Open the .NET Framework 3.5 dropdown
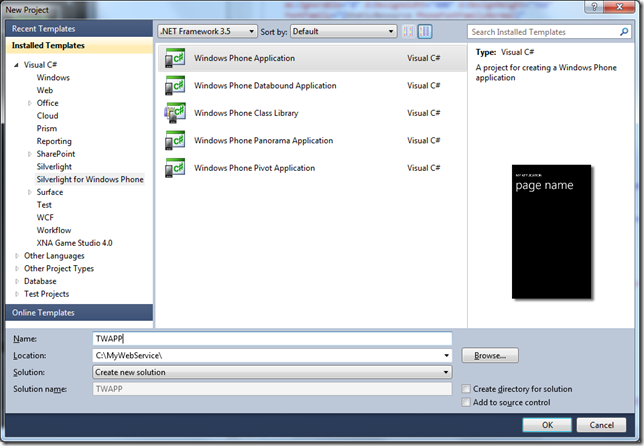This screenshot has width=644, height=446. (207, 31)
